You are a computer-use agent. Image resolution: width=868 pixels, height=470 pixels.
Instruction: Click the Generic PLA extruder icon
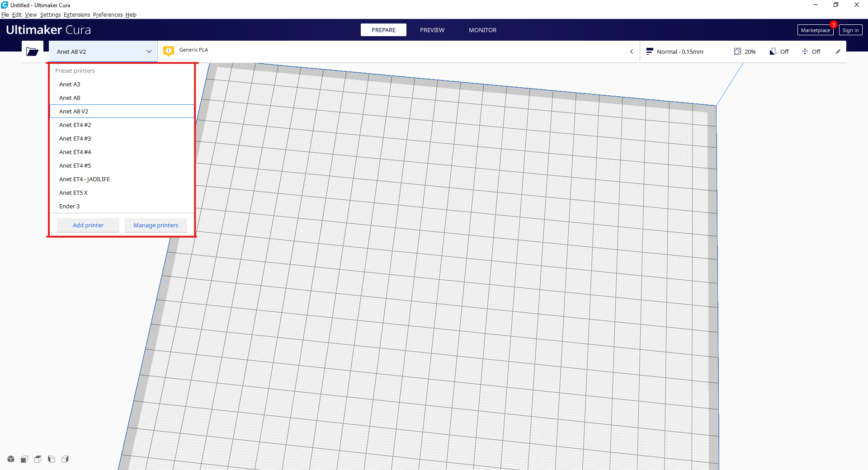pos(169,51)
